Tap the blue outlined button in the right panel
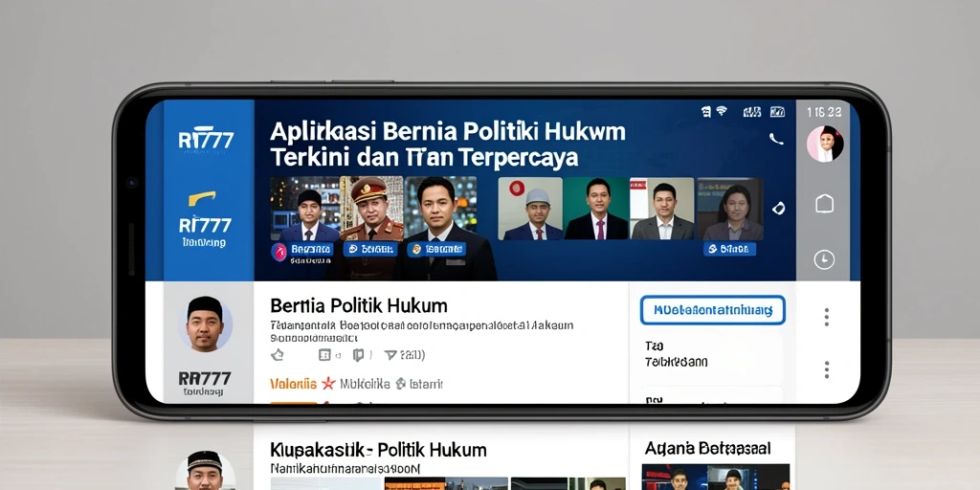The width and height of the screenshot is (980, 490). [712, 310]
